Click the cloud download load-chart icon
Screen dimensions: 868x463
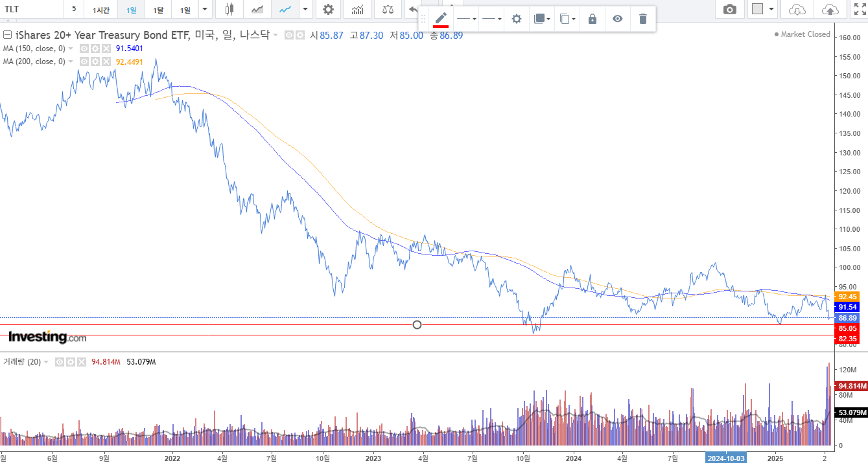[798, 9]
